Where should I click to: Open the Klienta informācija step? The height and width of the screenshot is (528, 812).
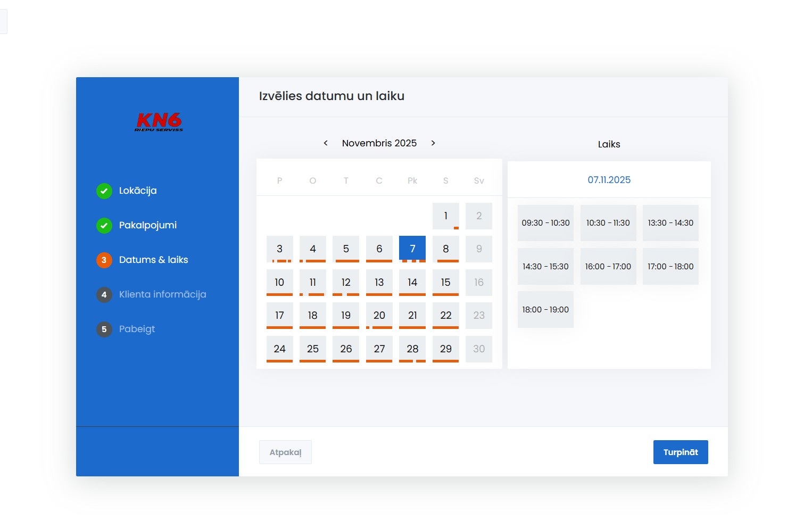click(x=163, y=294)
